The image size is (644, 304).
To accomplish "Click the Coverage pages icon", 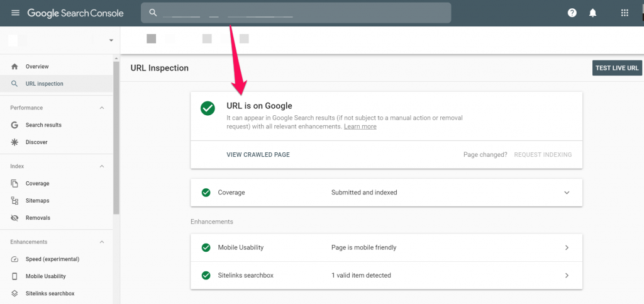I will (x=14, y=184).
